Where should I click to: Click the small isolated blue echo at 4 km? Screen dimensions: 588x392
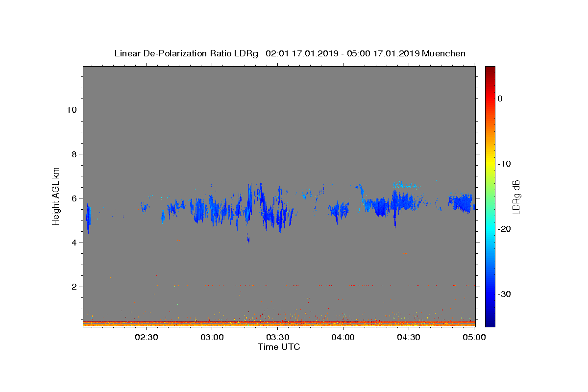click(x=248, y=239)
